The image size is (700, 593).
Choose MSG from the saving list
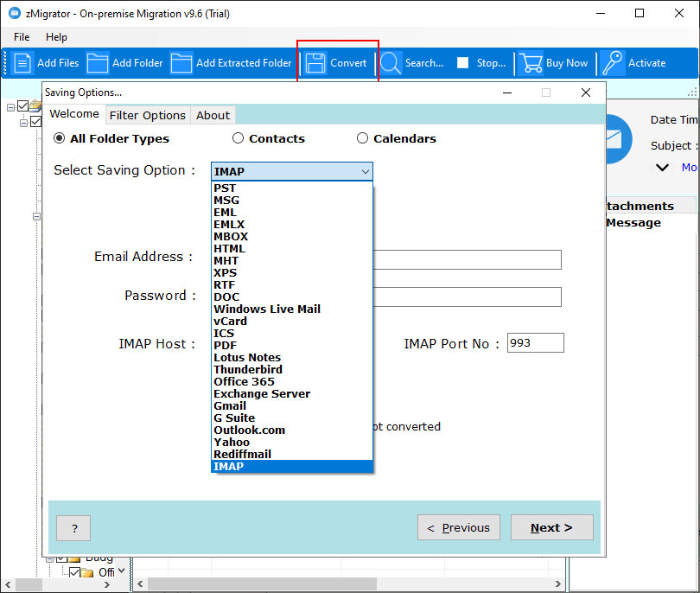pos(292,200)
